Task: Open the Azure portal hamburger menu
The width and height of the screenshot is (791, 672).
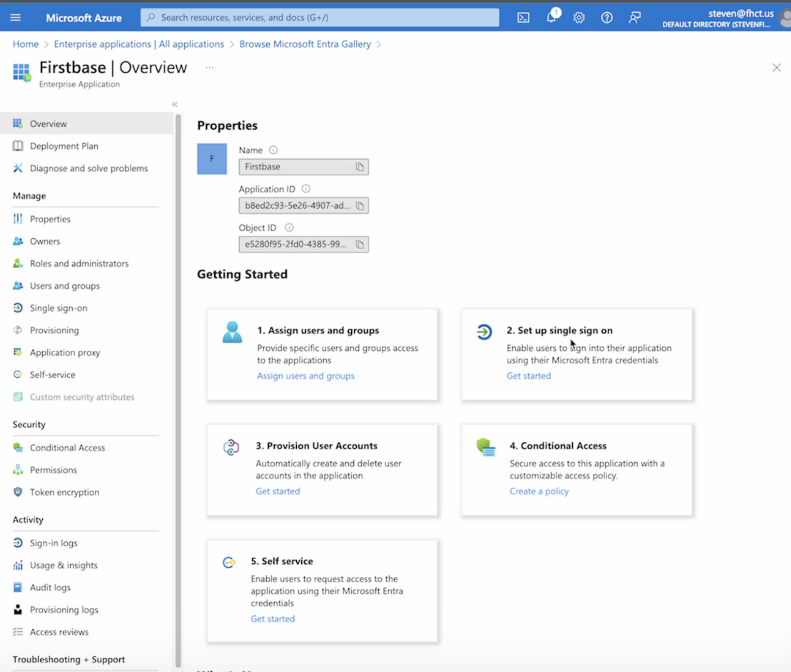Action: tap(16, 18)
